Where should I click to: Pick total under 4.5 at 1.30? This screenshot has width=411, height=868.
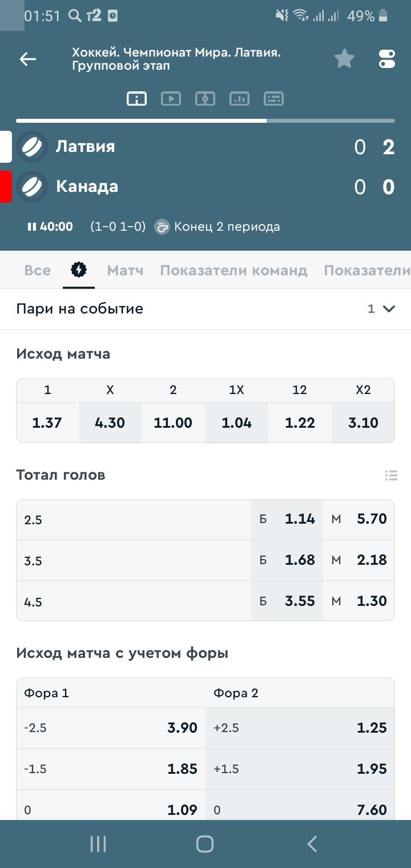(x=358, y=601)
